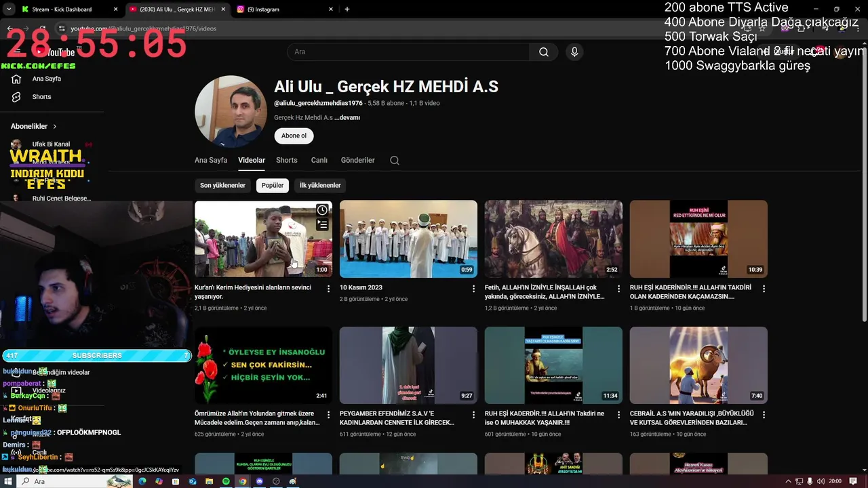Viewport: 868px width, 488px height.
Task: Open options menu for 10 Kasım 2023 video
Action: [x=474, y=289]
